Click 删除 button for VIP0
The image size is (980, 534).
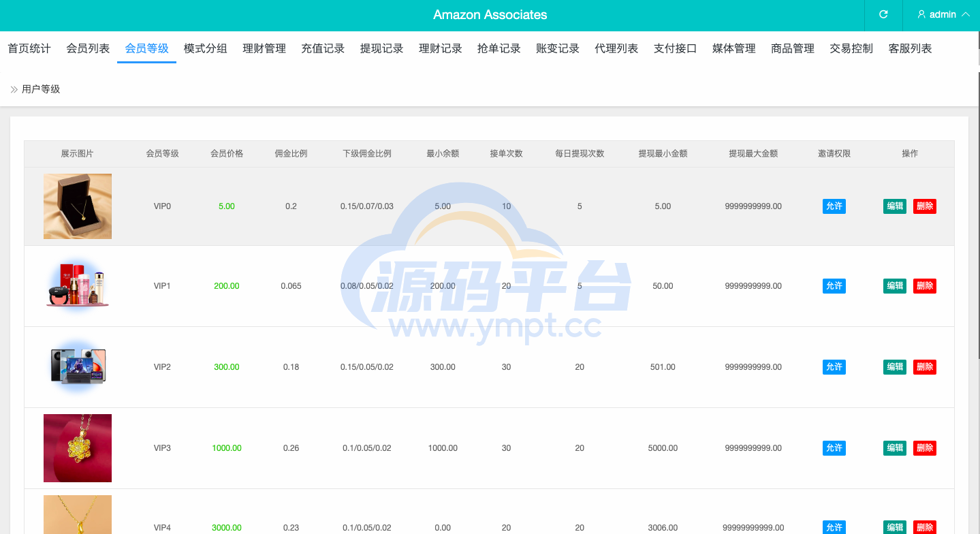tap(925, 206)
